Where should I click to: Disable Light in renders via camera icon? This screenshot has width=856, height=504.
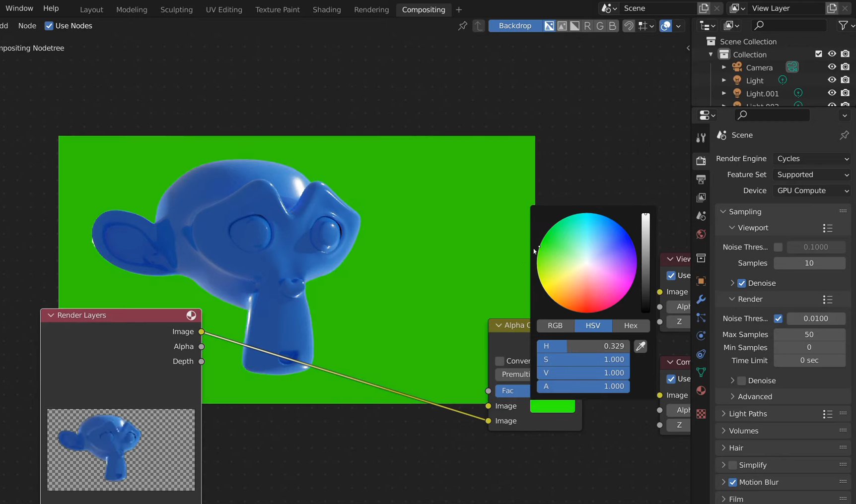pos(845,80)
